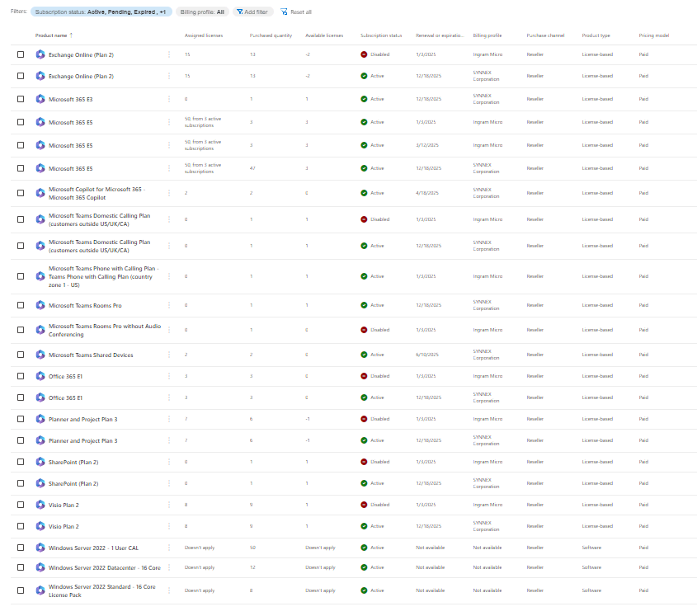697x616 pixels.
Task: Open the Subscription status filter pill
Action: click(x=101, y=12)
